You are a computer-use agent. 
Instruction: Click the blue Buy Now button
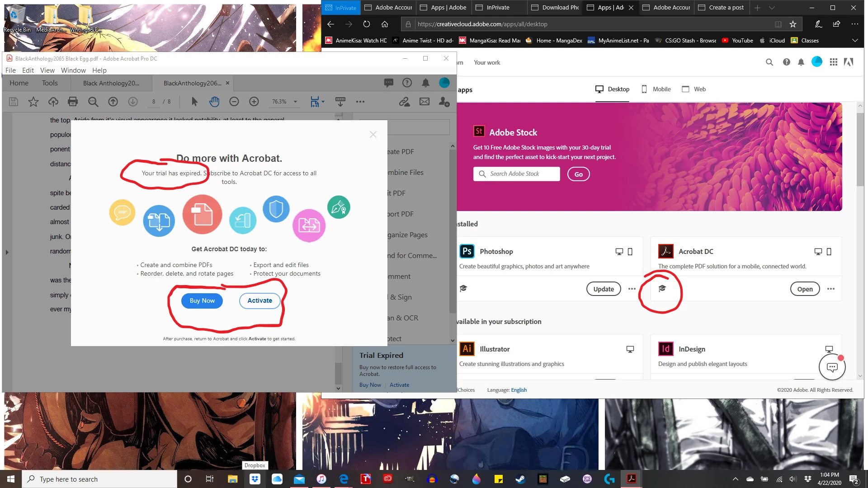click(x=202, y=300)
